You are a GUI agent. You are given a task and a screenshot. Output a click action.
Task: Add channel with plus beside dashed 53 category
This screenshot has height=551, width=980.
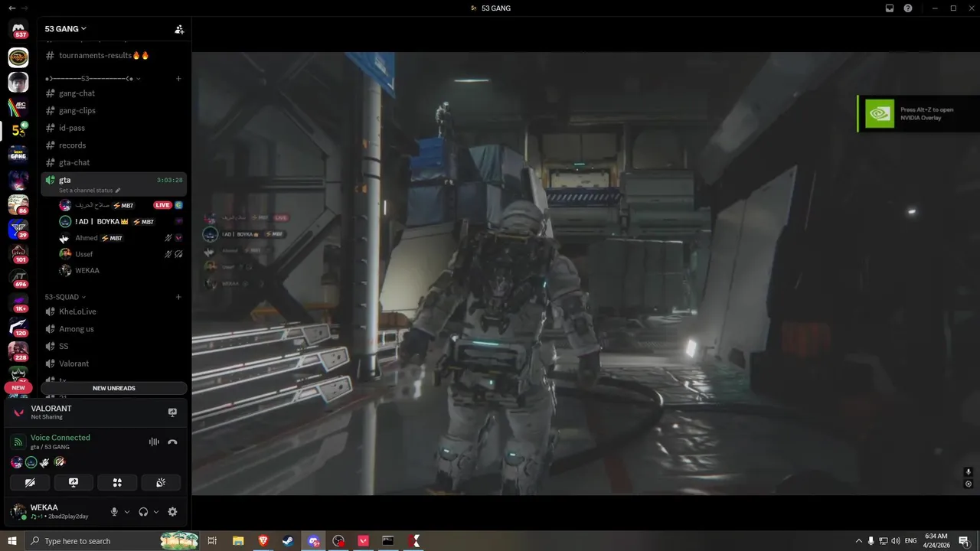(178, 78)
